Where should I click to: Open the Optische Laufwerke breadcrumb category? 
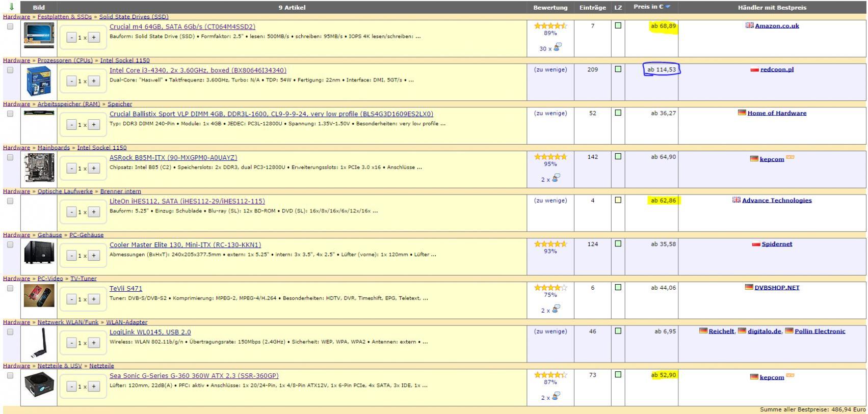65,191
